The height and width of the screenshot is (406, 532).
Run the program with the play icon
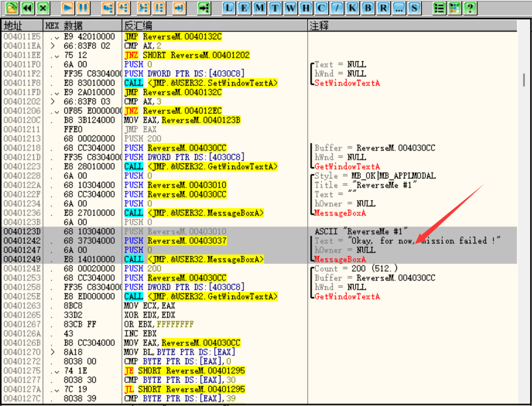(x=68, y=8)
